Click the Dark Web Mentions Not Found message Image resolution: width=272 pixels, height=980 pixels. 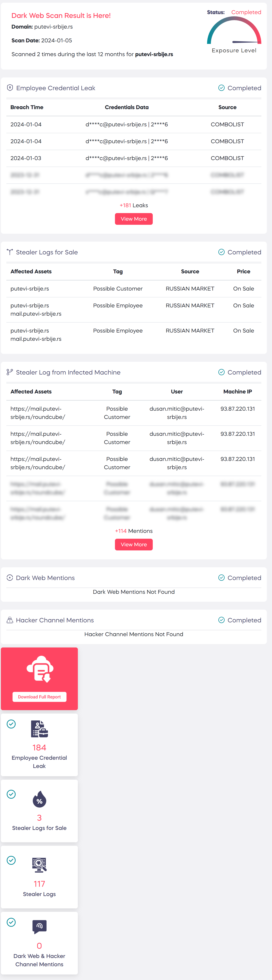pos(134,592)
